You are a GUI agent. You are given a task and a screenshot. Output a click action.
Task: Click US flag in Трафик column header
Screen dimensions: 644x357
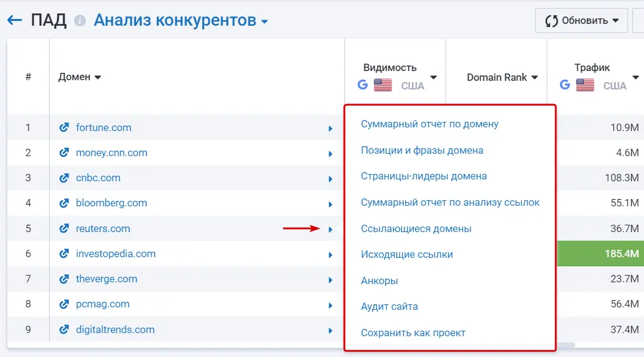coord(585,85)
